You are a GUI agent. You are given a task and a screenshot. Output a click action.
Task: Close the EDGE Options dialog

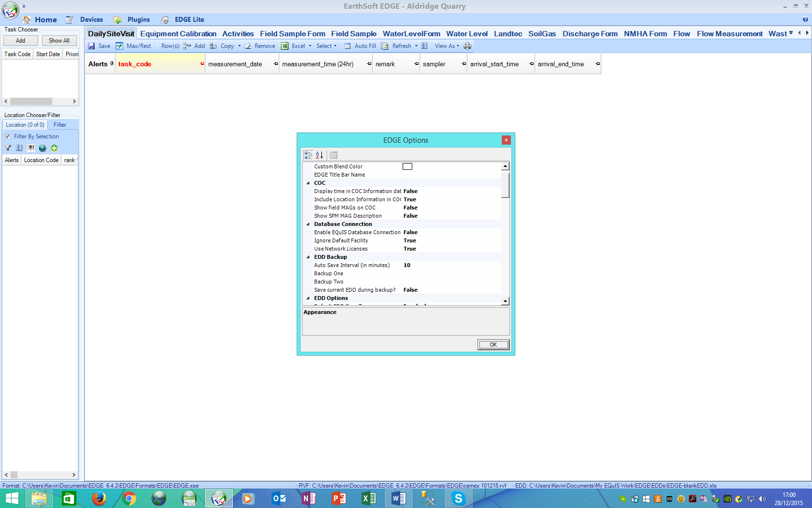[506, 140]
